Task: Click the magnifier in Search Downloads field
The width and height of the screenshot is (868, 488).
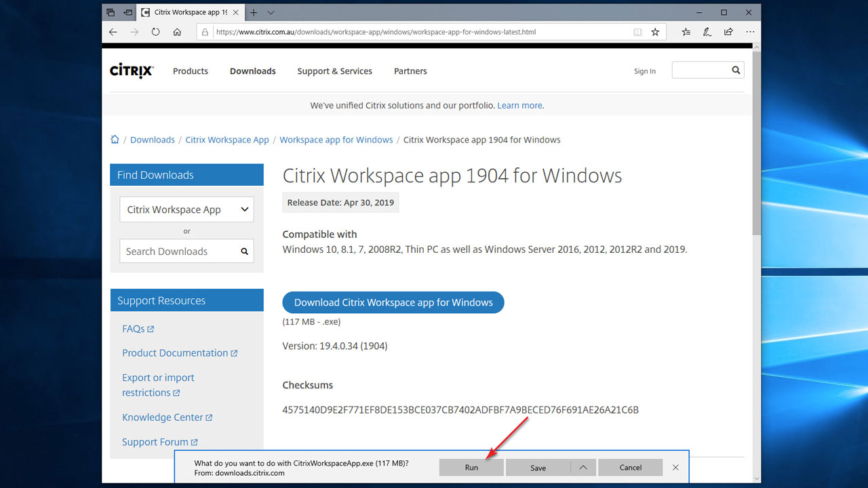Action: pos(244,251)
